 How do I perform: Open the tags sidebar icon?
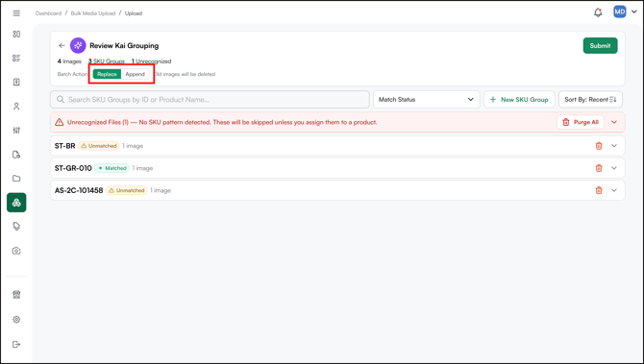tap(16, 227)
